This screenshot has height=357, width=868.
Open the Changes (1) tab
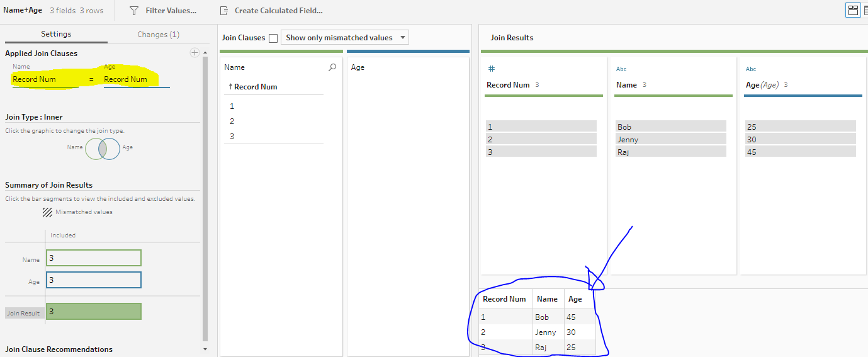(158, 35)
